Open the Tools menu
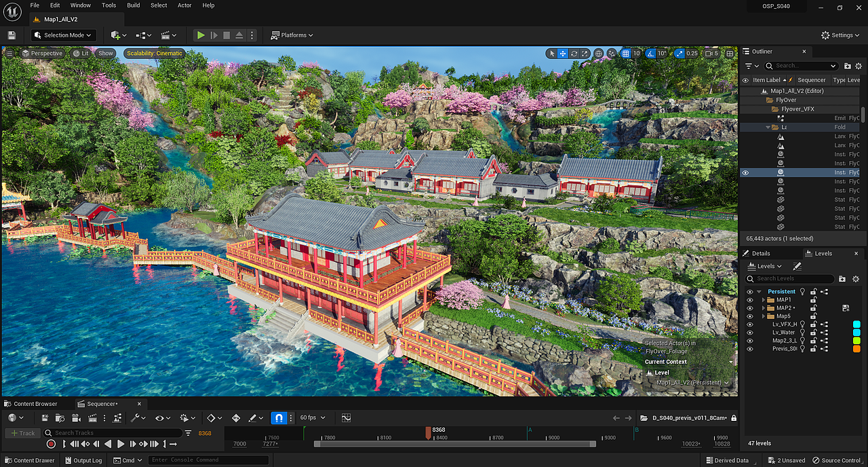868x467 pixels. point(108,5)
